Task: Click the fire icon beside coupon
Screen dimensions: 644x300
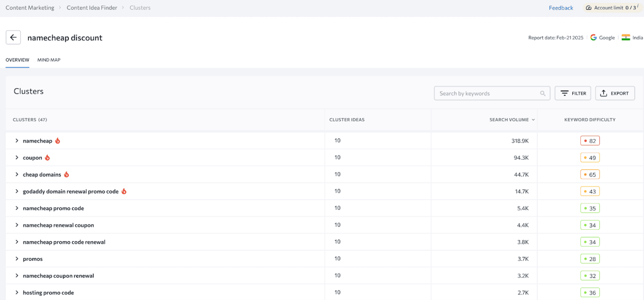Action: [x=47, y=158]
